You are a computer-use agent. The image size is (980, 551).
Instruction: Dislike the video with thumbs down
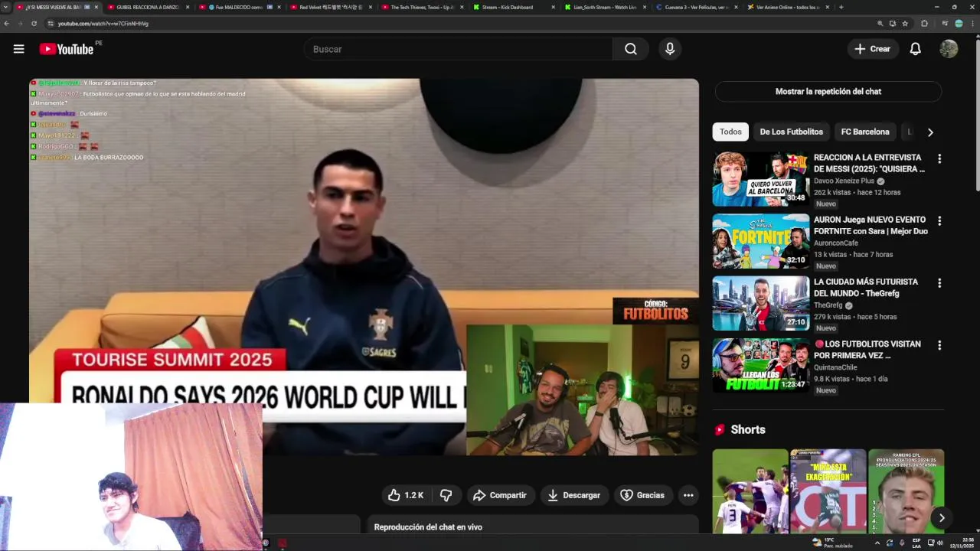(x=446, y=495)
